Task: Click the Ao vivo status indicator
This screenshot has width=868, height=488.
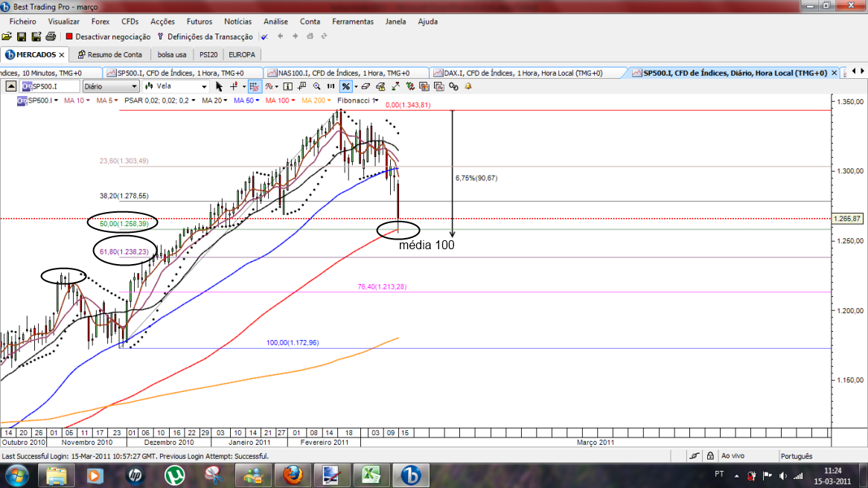Action: tap(733, 457)
